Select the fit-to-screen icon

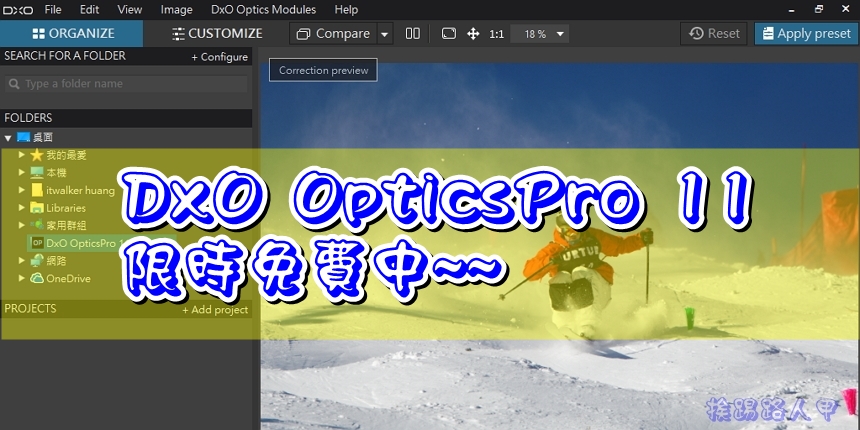[449, 34]
